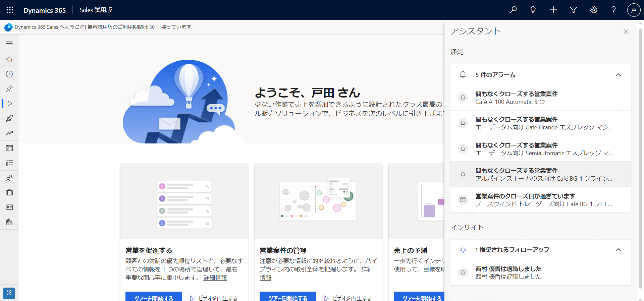644x301 pixels.
Task: Open 詳細情報 link under 営業を促進する
Action: coord(215,278)
